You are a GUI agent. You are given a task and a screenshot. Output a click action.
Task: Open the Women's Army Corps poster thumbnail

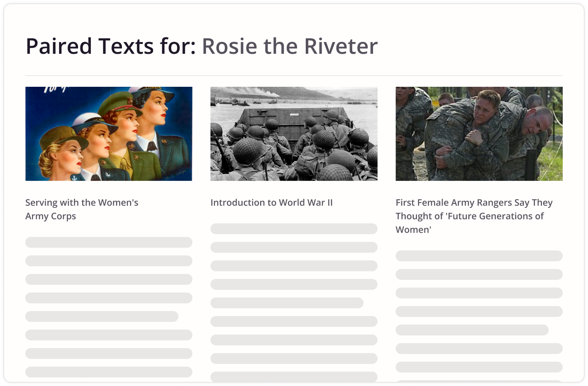click(x=109, y=134)
